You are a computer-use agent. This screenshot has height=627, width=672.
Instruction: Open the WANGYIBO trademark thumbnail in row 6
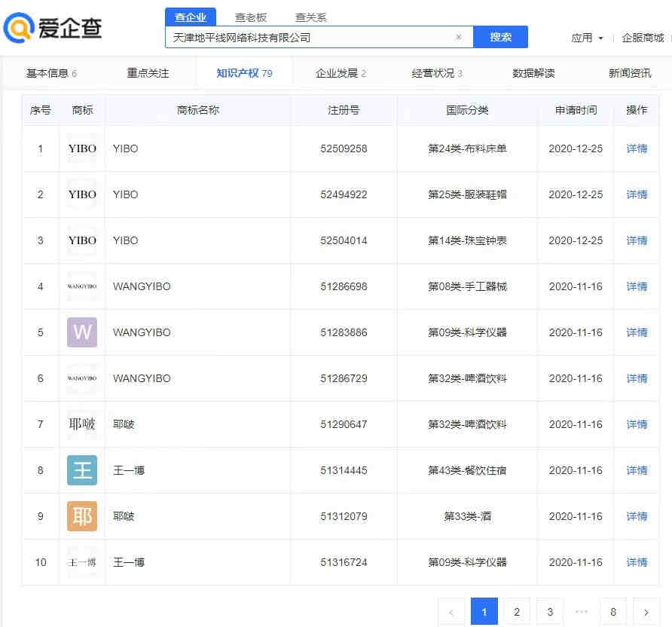tap(82, 378)
